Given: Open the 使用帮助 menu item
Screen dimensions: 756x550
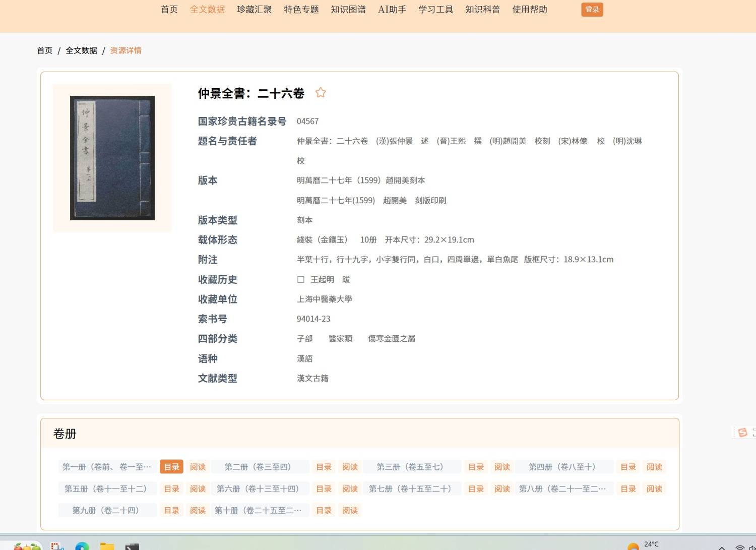Looking at the screenshot, I should [529, 9].
